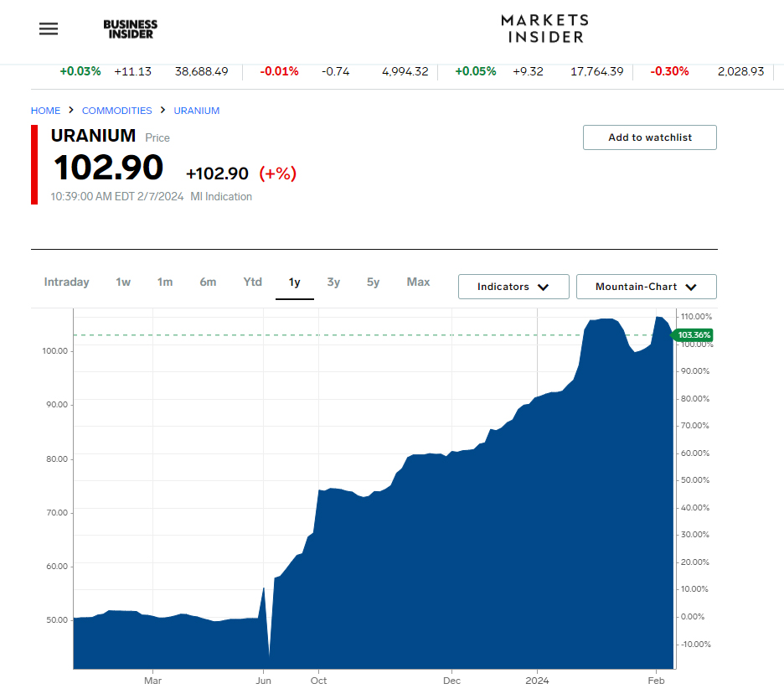Open the Mountain-Chart style dropdown
This screenshot has height=694, width=784.
[x=646, y=286]
